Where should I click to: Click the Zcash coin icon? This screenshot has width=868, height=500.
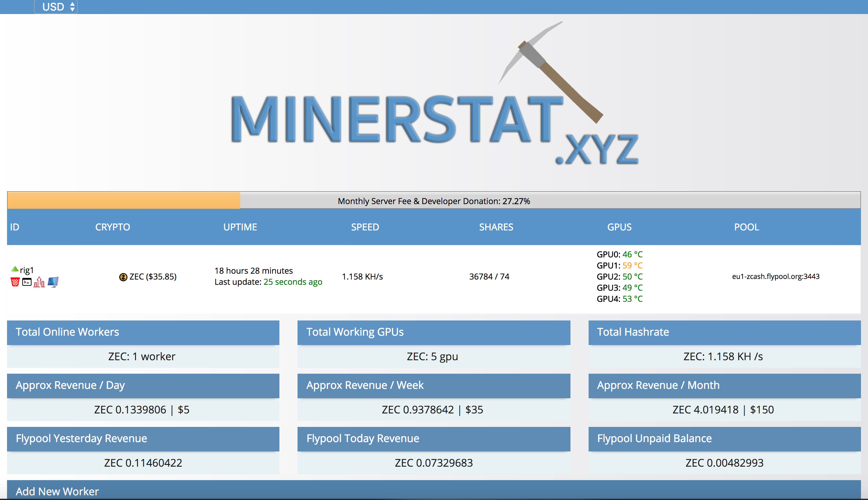(x=123, y=277)
